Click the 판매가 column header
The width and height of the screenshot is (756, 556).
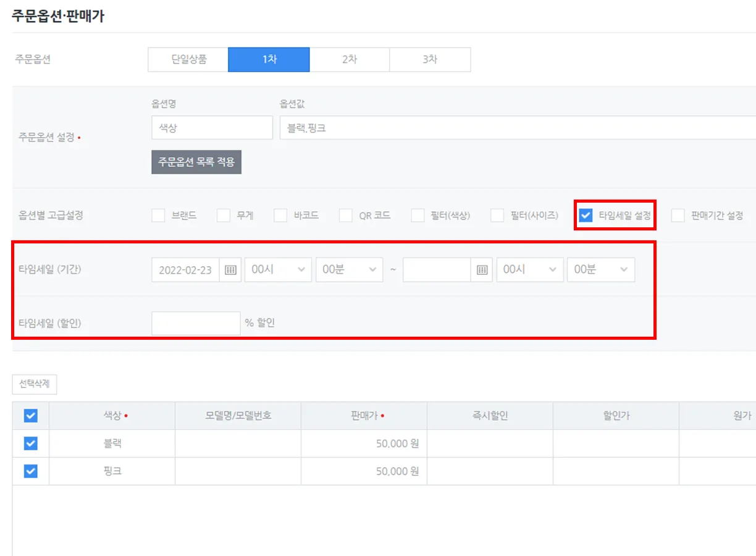point(364,416)
